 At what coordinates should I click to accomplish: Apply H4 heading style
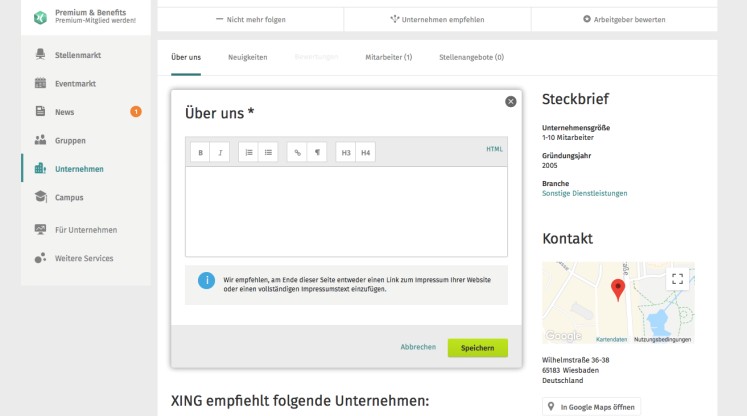point(365,153)
